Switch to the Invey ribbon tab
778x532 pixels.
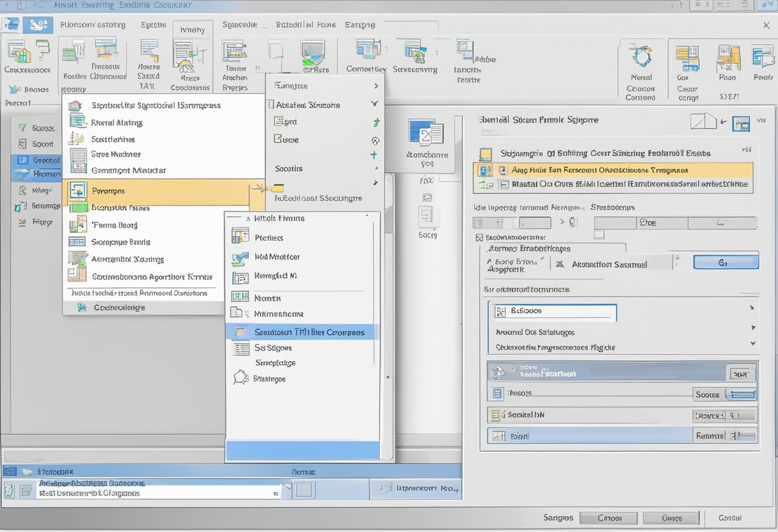(192, 29)
